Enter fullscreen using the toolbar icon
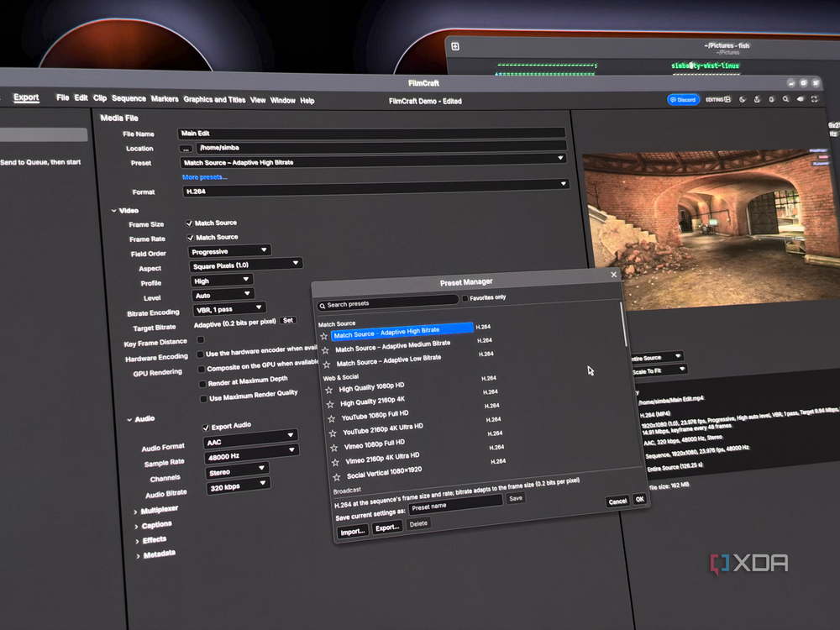 click(x=815, y=99)
